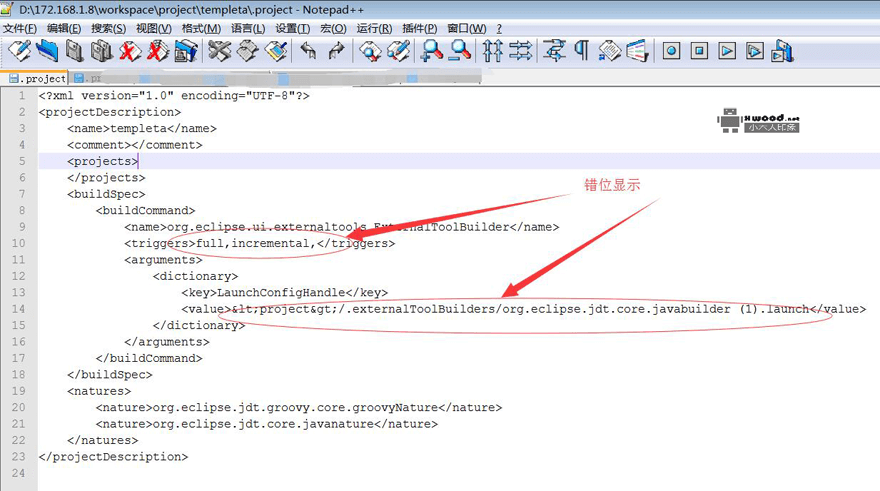
Task: Open the 视图(V) menu
Action: [153, 28]
